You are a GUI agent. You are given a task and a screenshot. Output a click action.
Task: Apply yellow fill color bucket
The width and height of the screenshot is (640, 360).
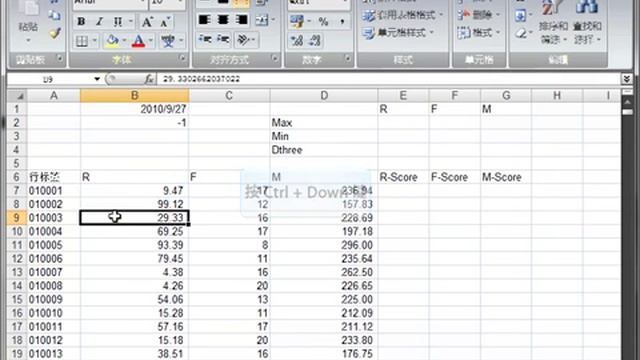(x=112, y=41)
